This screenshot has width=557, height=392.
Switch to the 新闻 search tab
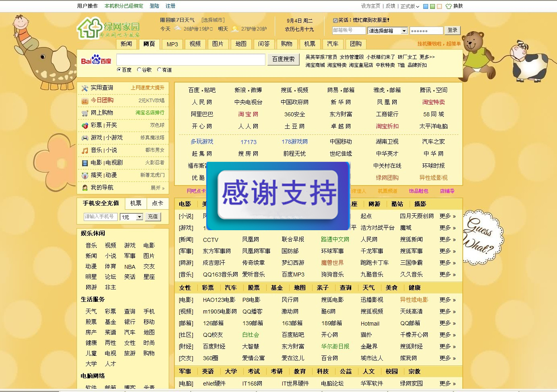click(126, 44)
